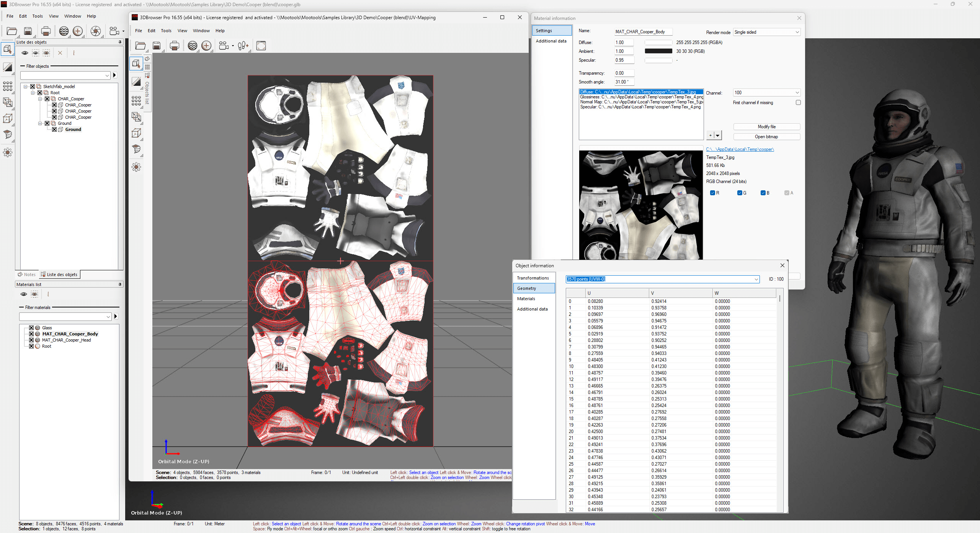980x533 pixels.
Task: Main window wavy-sphere material icon
Action: click(64, 31)
